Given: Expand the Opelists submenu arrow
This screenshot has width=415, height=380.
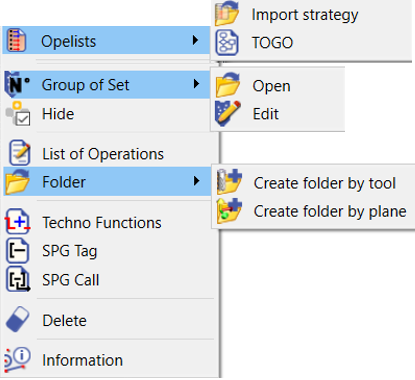Looking at the screenshot, I should tap(195, 40).
